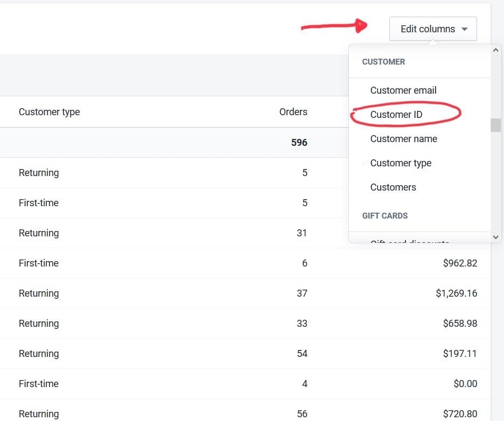Open the Edit columns dropdown
This screenshot has height=421, width=504.
428,29
